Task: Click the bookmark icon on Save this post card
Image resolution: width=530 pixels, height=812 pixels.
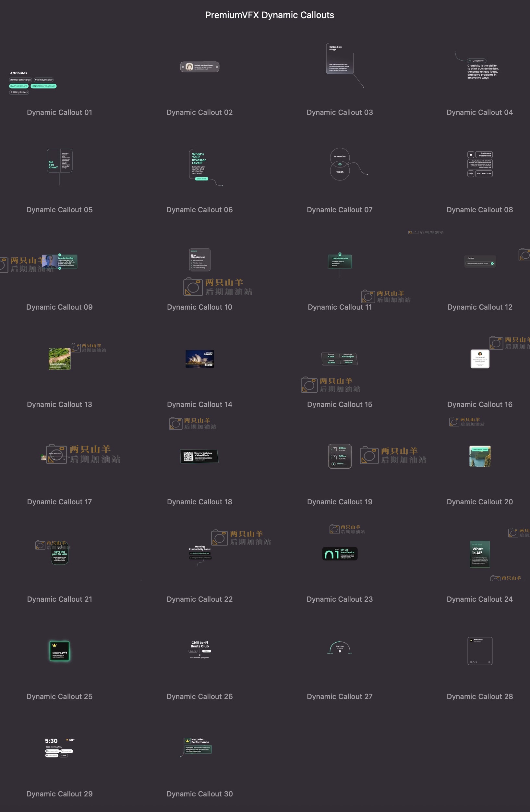Action: [x=60, y=547]
